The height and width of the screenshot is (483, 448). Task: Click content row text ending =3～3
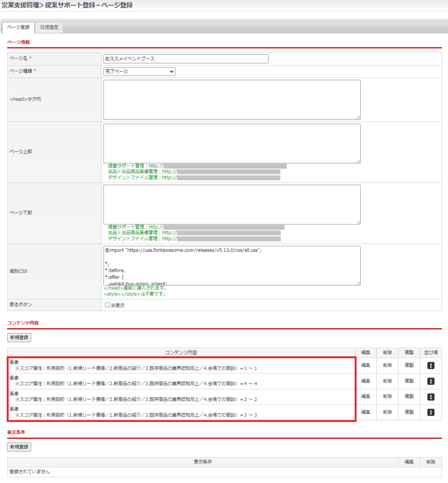tap(136, 415)
